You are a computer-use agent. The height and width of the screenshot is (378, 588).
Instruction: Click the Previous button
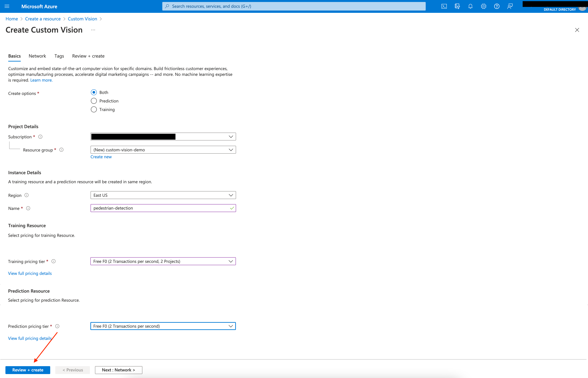72,370
